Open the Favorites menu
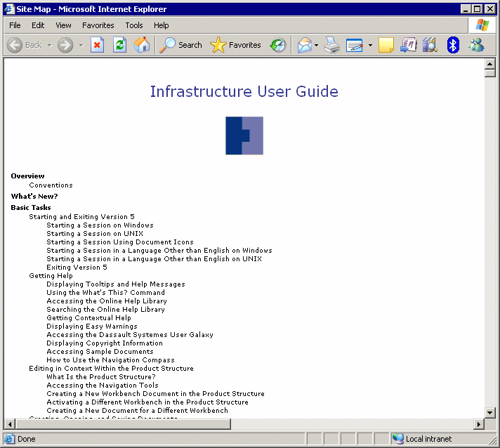The image size is (500, 448). (98, 25)
